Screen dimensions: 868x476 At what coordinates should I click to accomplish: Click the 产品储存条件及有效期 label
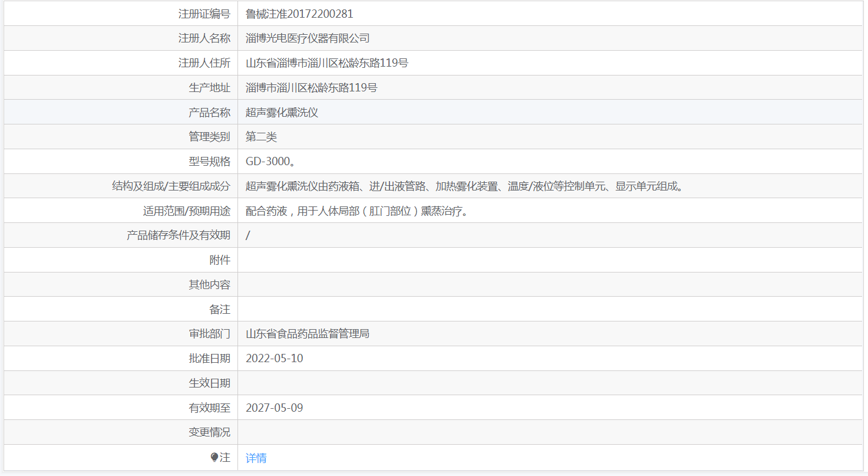179,235
